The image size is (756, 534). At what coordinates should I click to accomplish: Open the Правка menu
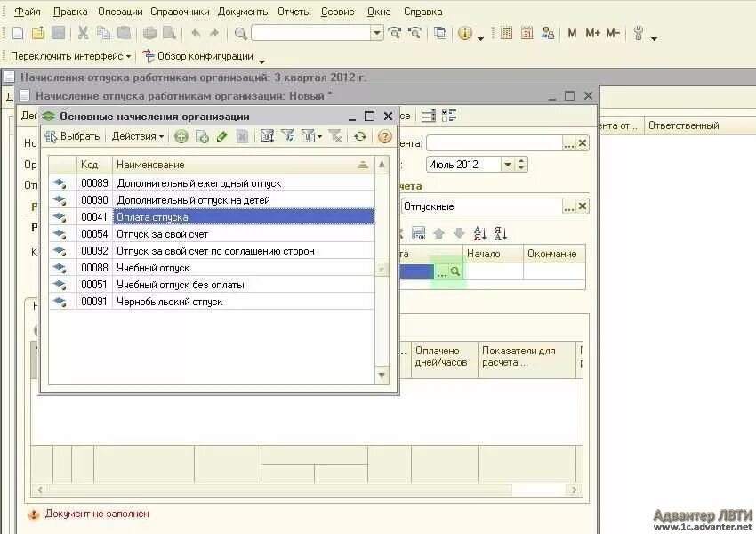click(70, 12)
